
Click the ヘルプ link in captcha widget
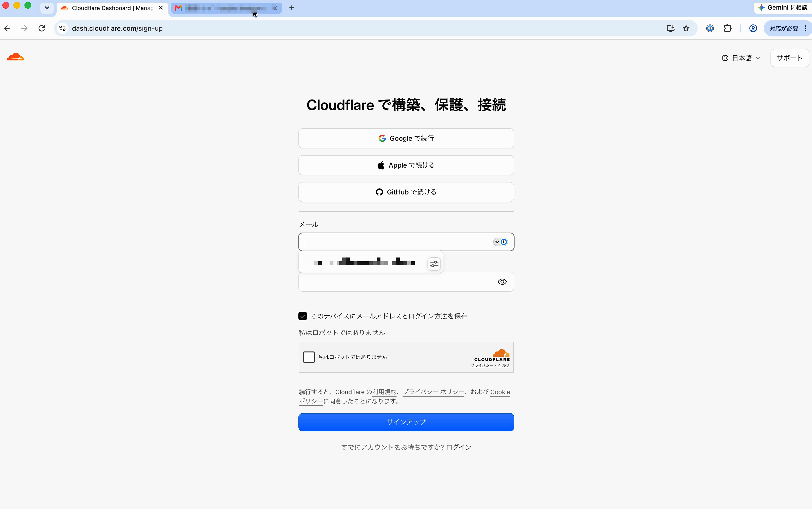pyautogui.click(x=504, y=365)
